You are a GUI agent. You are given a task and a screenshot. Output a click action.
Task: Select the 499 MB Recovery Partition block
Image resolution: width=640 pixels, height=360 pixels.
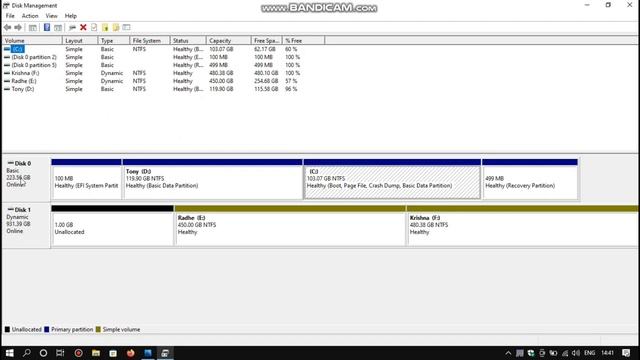(530, 180)
